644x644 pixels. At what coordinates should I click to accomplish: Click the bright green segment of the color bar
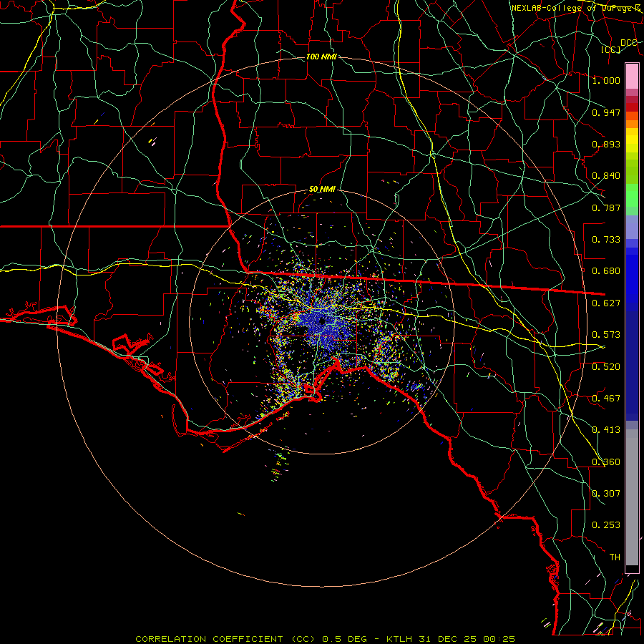pyautogui.click(x=632, y=195)
